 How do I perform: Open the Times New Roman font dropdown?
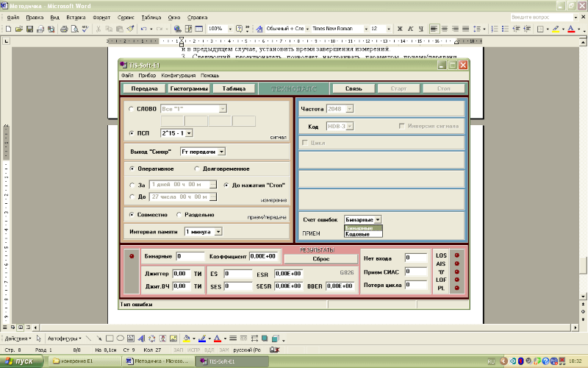pos(366,29)
